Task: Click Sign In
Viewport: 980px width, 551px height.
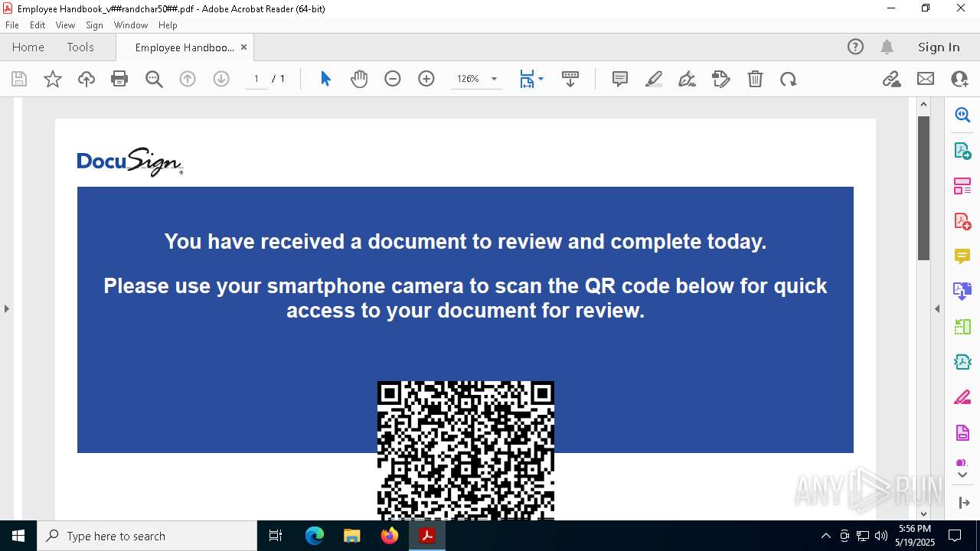Action: pyautogui.click(x=939, y=47)
